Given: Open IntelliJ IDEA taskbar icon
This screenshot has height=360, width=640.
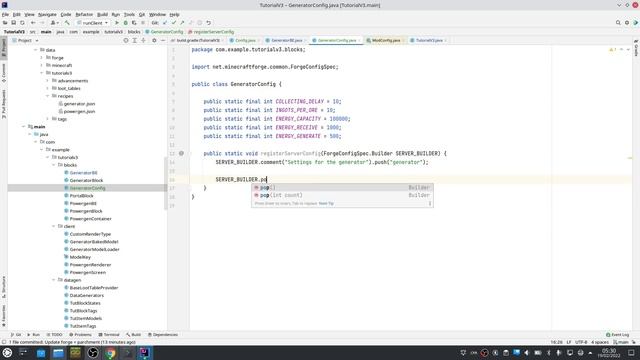Looking at the screenshot, I should coord(144,353).
